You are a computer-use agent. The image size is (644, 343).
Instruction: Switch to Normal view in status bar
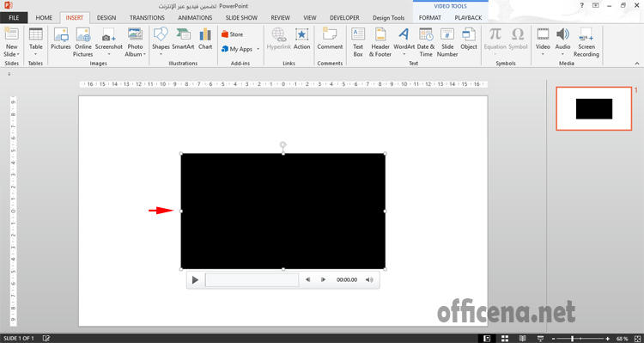[487, 339]
